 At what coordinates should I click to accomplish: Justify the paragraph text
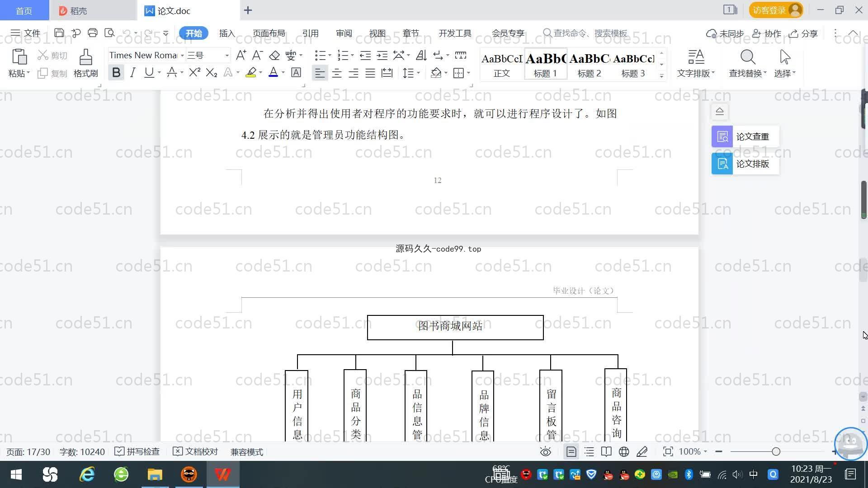pos(370,73)
